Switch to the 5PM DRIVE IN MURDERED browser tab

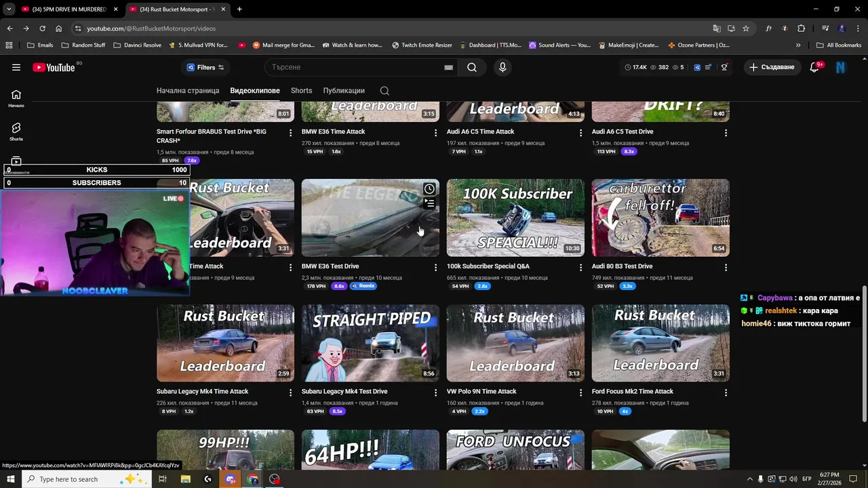click(x=68, y=9)
